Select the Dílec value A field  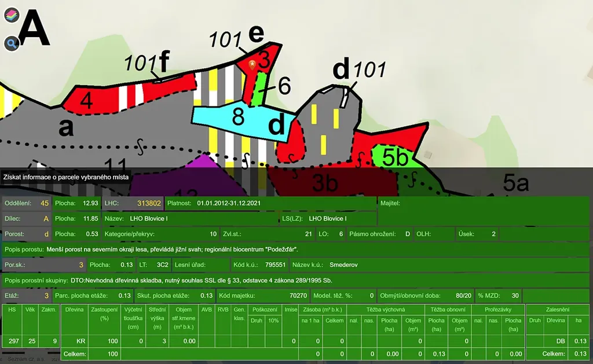(x=46, y=219)
